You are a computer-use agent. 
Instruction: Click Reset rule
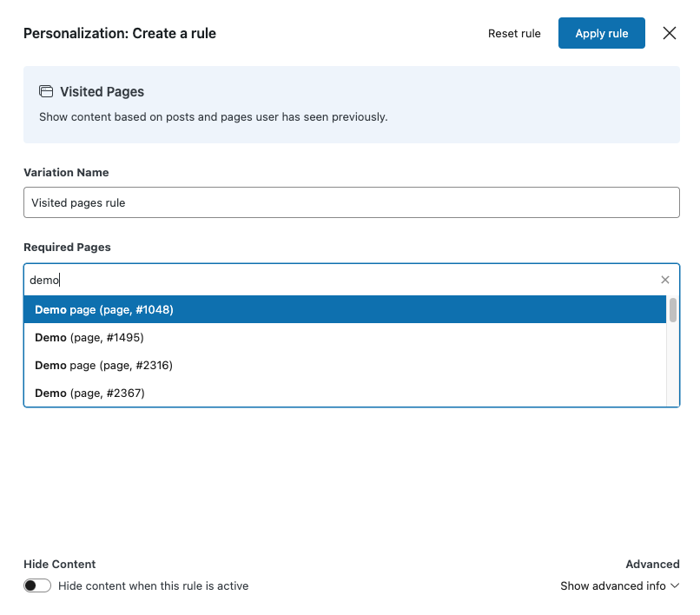coord(514,34)
